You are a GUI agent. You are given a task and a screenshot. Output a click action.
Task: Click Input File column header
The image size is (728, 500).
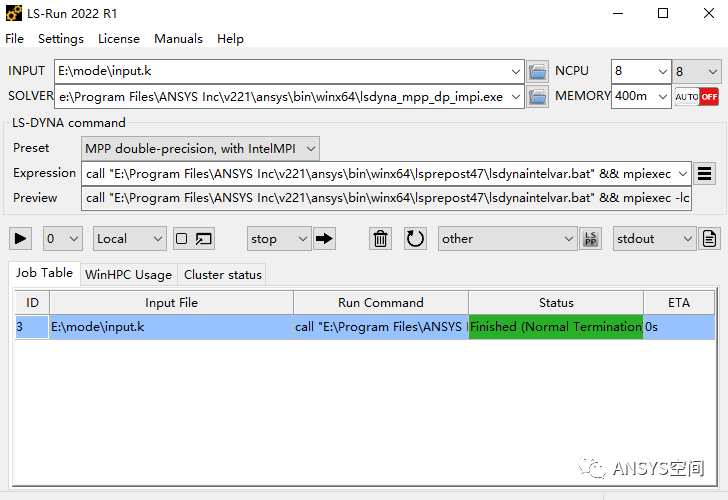(x=171, y=303)
